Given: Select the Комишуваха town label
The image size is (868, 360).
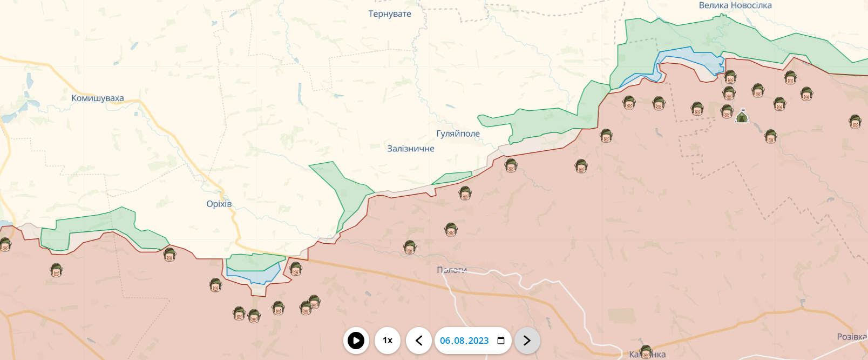Looking at the screenshot, I should [98, 98].
